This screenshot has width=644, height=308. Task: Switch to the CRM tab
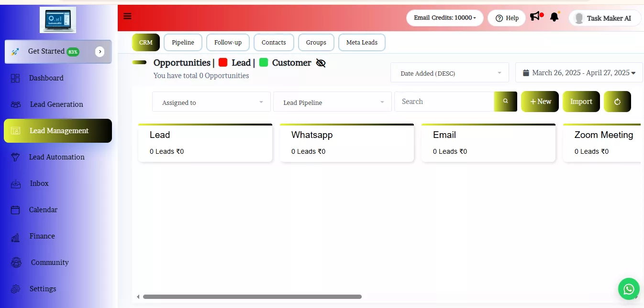pos(146,42)
